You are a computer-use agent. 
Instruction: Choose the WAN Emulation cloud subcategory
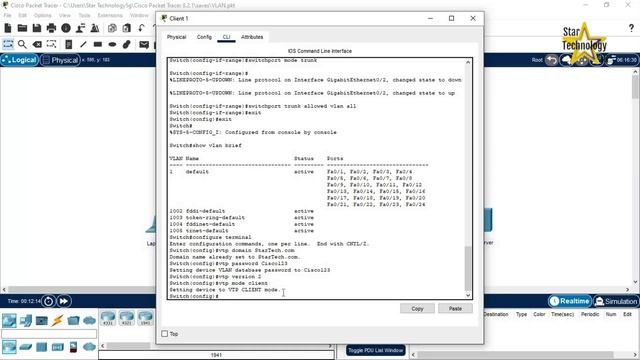(x=89, y=347)
